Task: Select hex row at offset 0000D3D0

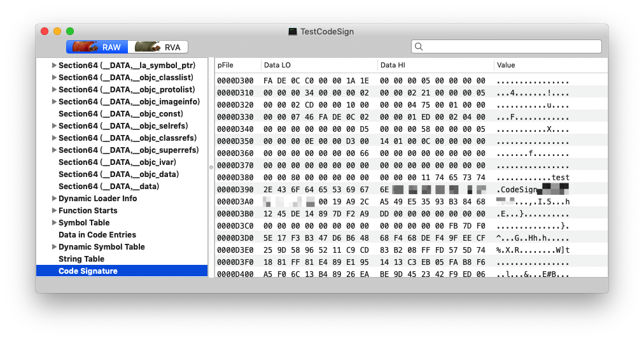Action: [x=411, y=237]
